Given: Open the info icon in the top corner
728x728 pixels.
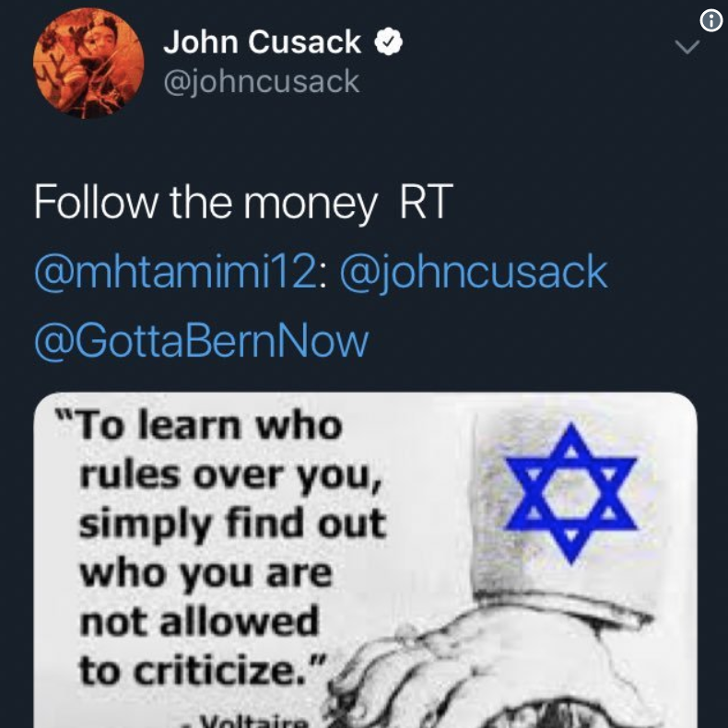Looking at the screenshot, I should [711, 21].
